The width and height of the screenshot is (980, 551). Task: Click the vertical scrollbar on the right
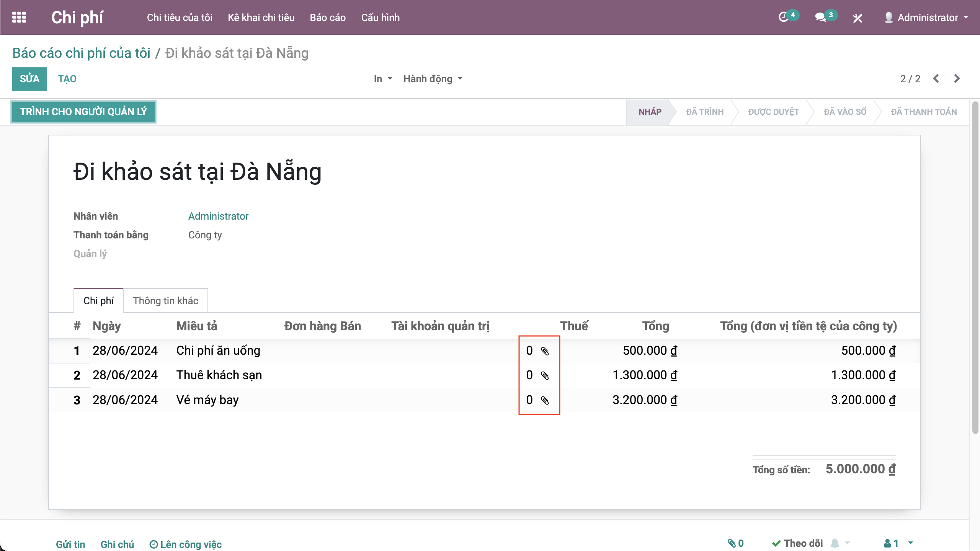point(975,268)
